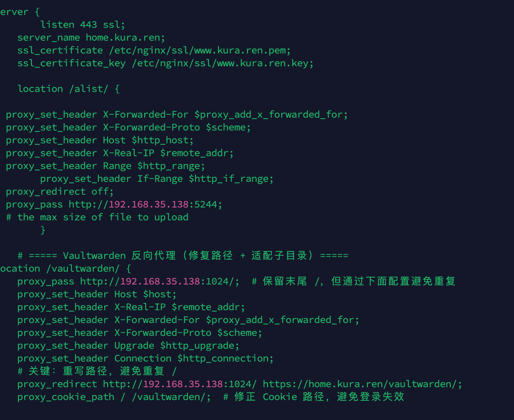Click the www.kura.ren.pem certificate path
The height and width of the screenshot is (420, 514).
pyautogui.click(x=200, y=50)
